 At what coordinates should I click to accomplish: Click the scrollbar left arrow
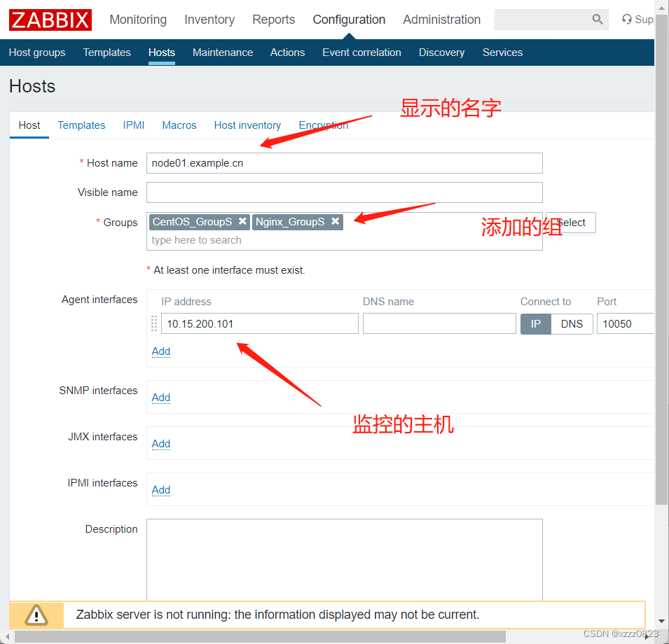(7, 637)
